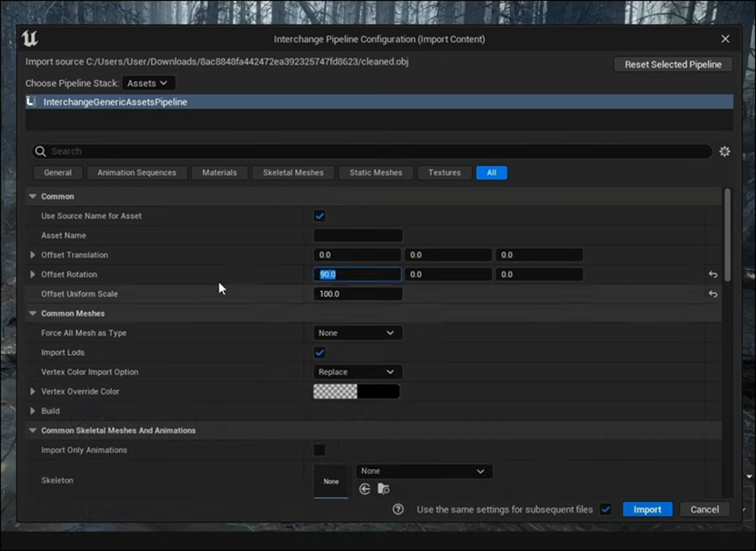Expand the Vertex Override Color row

(x=33, y=391)
